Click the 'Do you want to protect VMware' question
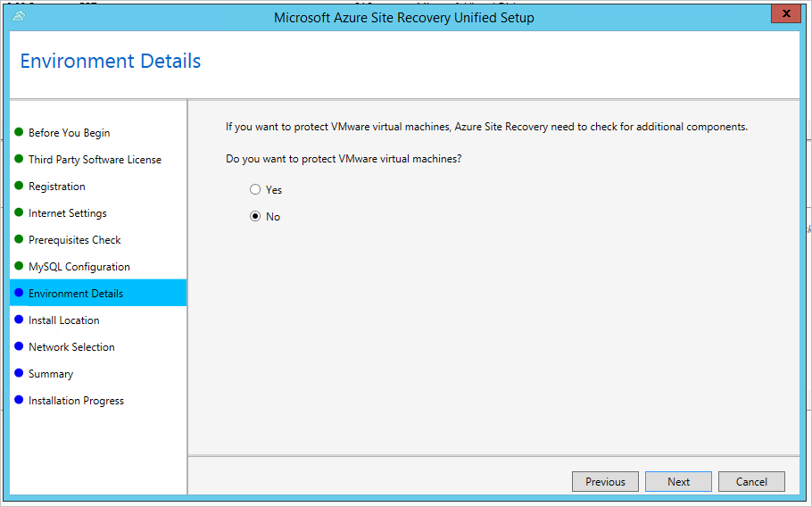The height and width of the screenshot is (507, 812). [x=344, y=159]
